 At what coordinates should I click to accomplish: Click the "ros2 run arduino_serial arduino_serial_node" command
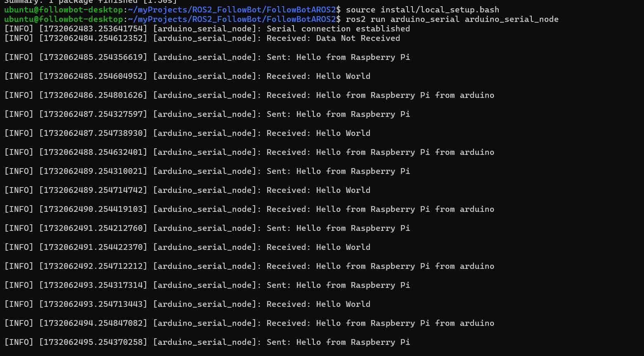pos(452,19)
